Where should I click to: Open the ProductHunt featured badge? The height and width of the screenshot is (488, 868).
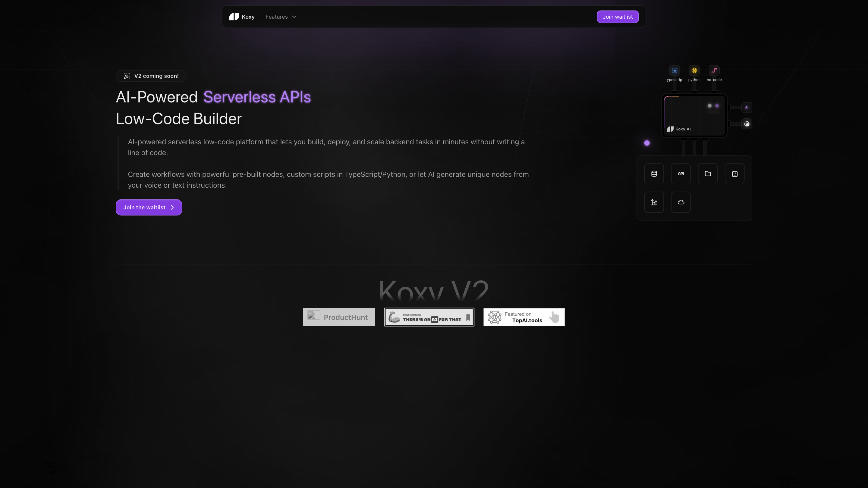[339, 317]
